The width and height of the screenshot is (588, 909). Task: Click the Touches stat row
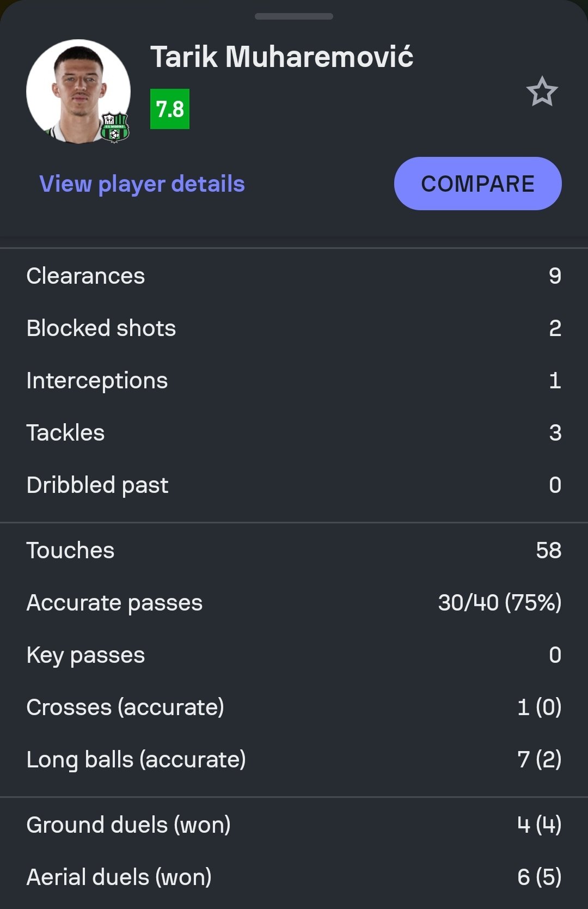click(294, 551)
